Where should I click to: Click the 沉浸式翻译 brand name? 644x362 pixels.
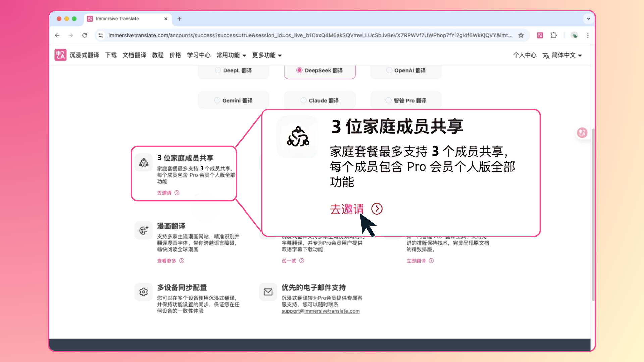(84, 55)
